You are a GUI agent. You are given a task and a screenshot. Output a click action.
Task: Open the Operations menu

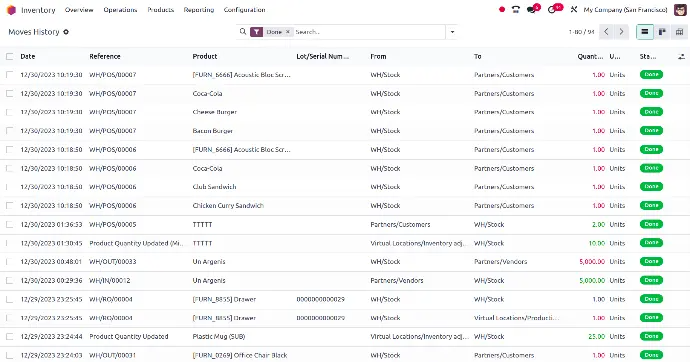tap(120, 10)
